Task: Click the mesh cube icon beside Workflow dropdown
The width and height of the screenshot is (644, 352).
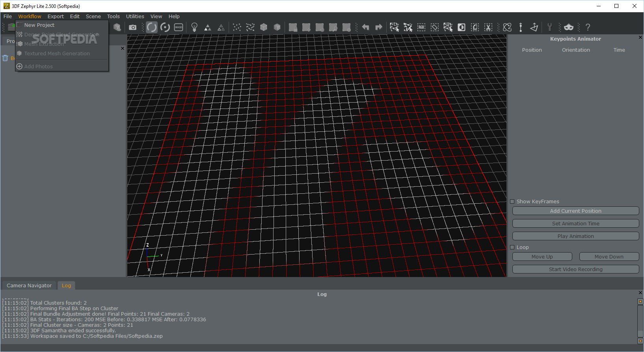Action: click(x=117, y=27)
